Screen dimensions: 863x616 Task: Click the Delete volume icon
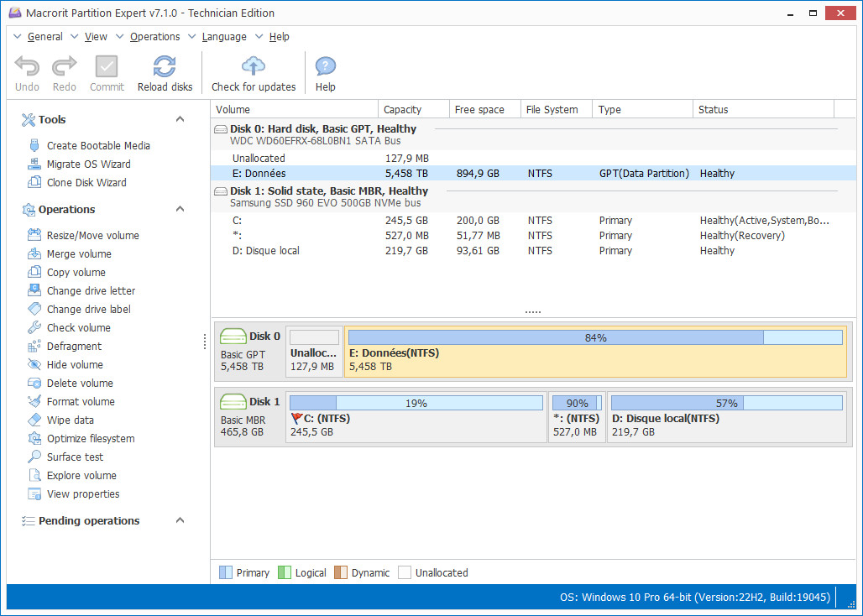[34, 383]
